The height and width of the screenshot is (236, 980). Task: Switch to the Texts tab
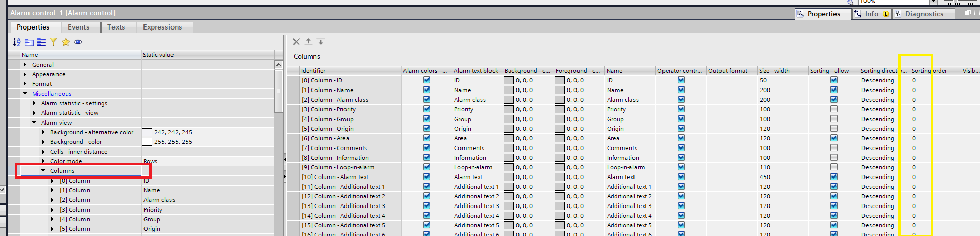(x=116, y=27)
